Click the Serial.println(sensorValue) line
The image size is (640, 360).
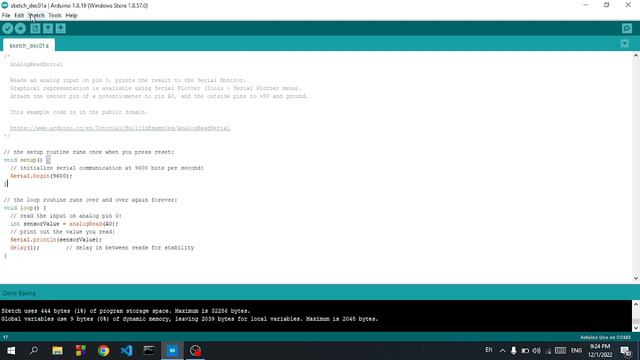(x=56, y=240)
